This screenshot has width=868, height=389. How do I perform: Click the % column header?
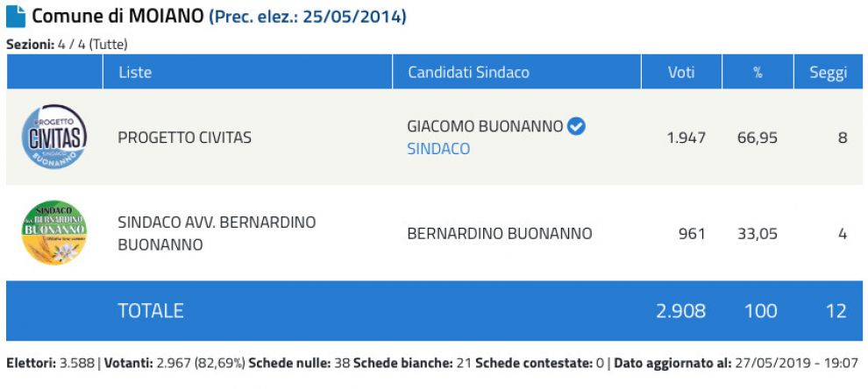coord(758,73)
